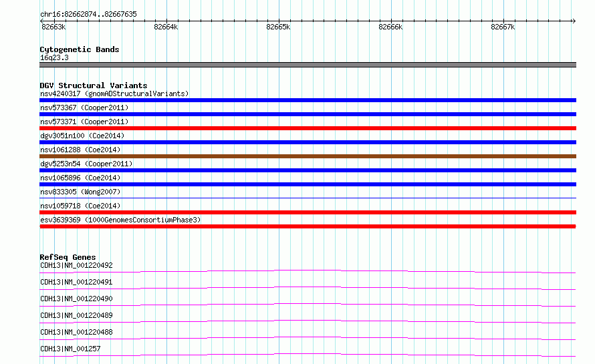Select the gray 16q23.3 cytogenetic band bar
This screenshot has width=595, height=364.
click(308, 65)
